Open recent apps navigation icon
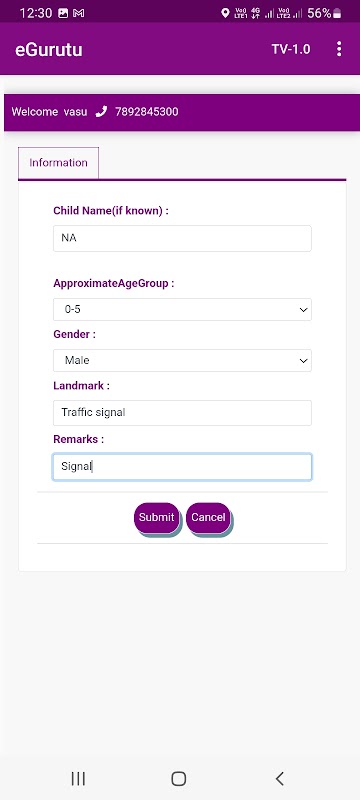 tap(78, 778)
